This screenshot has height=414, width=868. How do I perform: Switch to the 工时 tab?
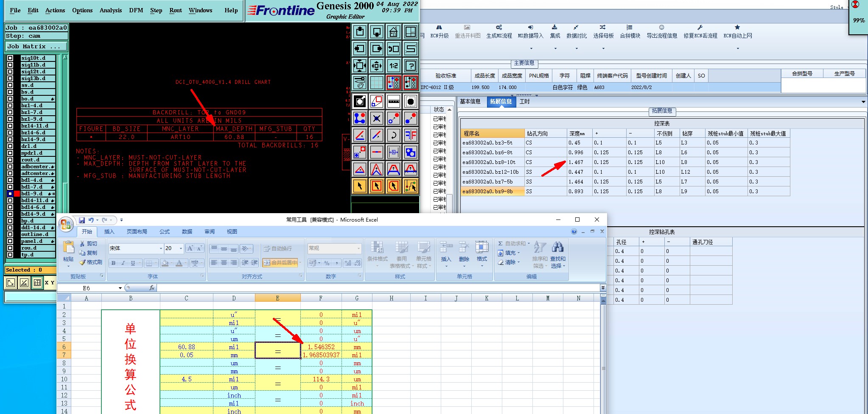(x=525, y=102)
